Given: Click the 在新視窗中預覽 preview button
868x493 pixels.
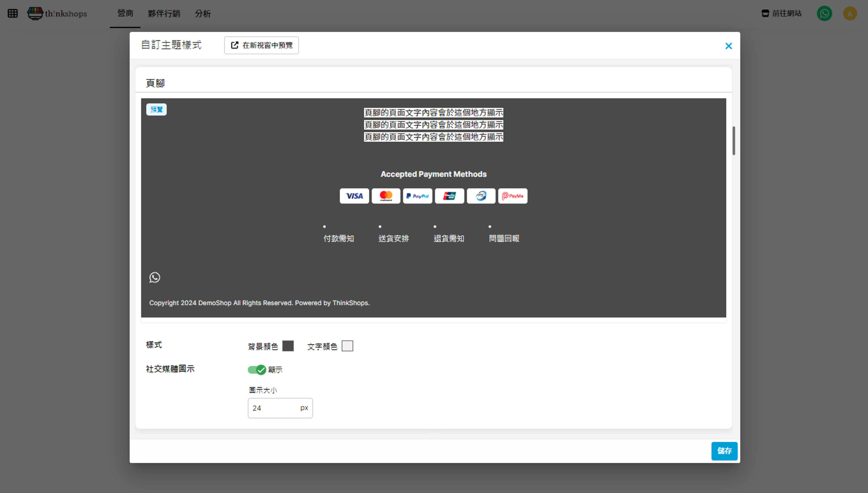Looking at the screenshot, I should [261, 45].
